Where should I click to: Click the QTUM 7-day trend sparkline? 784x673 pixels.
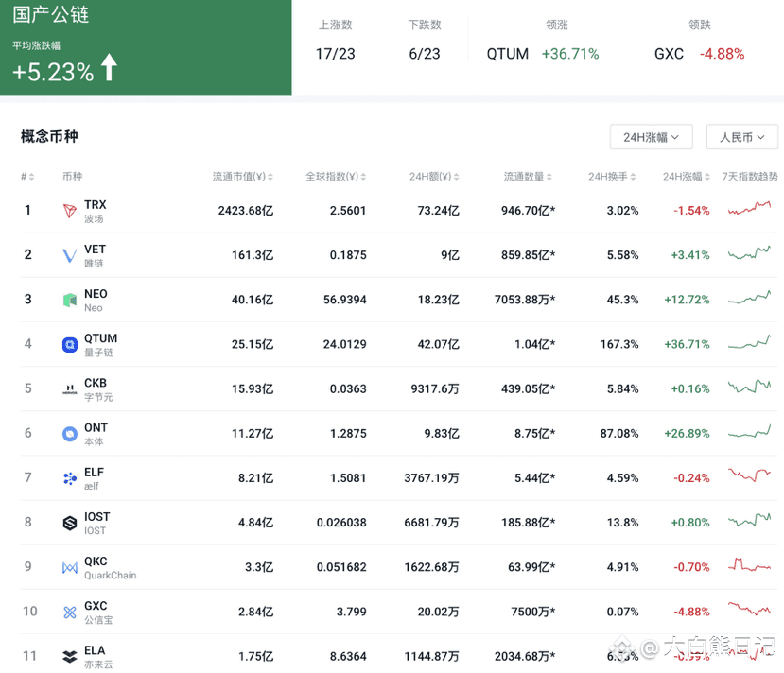(749, 343)
